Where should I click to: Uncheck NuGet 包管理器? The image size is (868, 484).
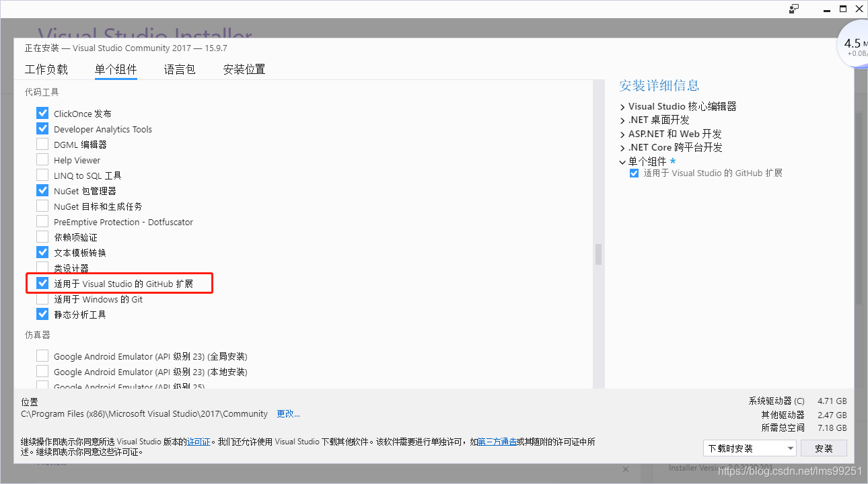tap(42, 191)
